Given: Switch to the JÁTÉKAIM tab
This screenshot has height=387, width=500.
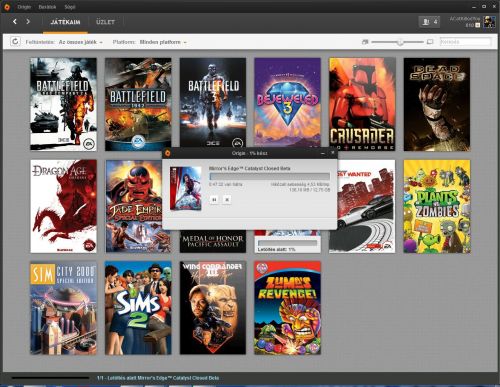Looking at the screenshot, I should (65, 22).
